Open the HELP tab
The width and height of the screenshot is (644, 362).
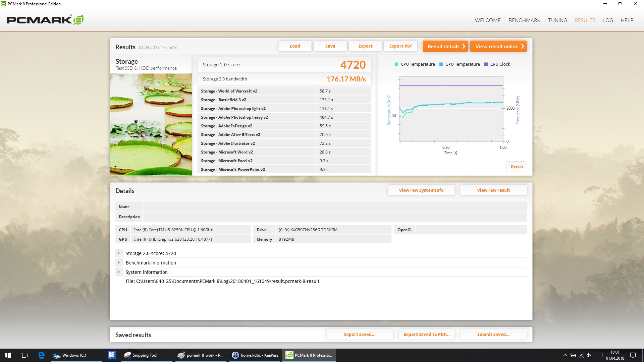click(627, 20)
